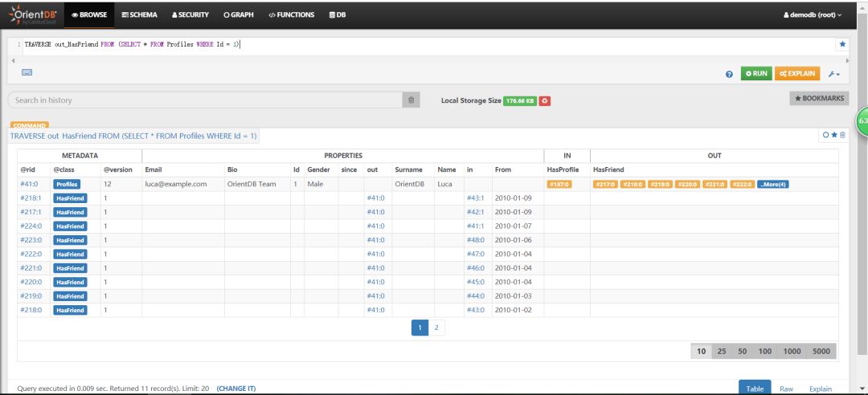This screenshot has width=868, height=395.
Task: Open GRAPH tab
Action: point(239,15)
